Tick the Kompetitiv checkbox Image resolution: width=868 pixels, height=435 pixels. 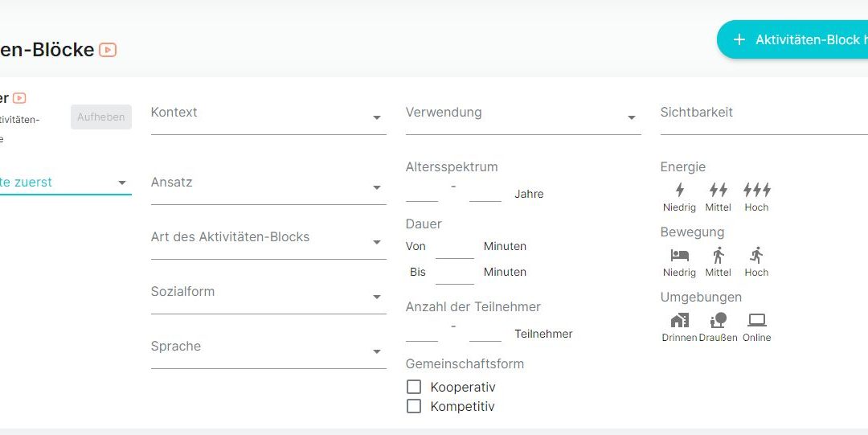point(414,406)
